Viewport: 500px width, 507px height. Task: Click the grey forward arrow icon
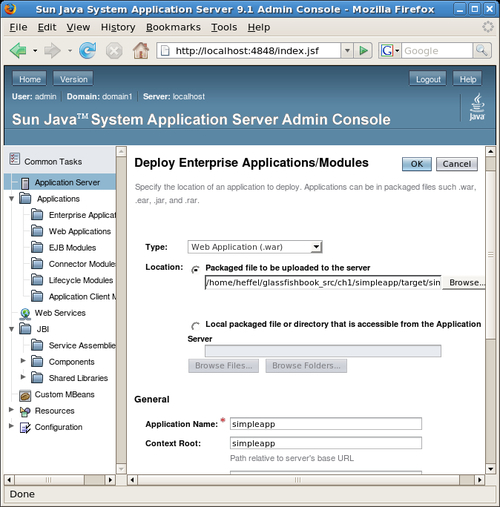pyautogui.click(x=52, y=51)
